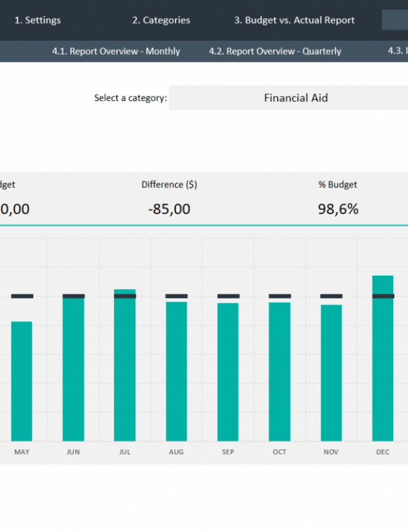Click the OCT axis label
Image resolution: width=408 pixels, height=532 pixels.
280,452
